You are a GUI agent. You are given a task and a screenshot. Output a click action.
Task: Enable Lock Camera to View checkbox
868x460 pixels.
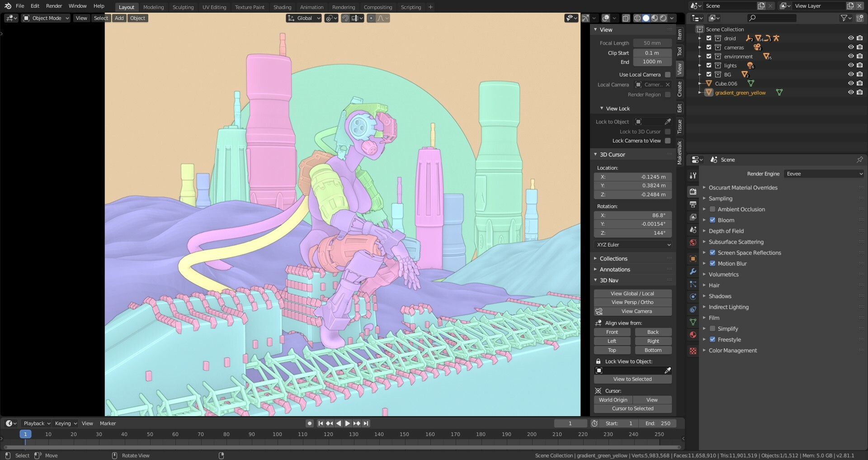[x=668, y=141]
